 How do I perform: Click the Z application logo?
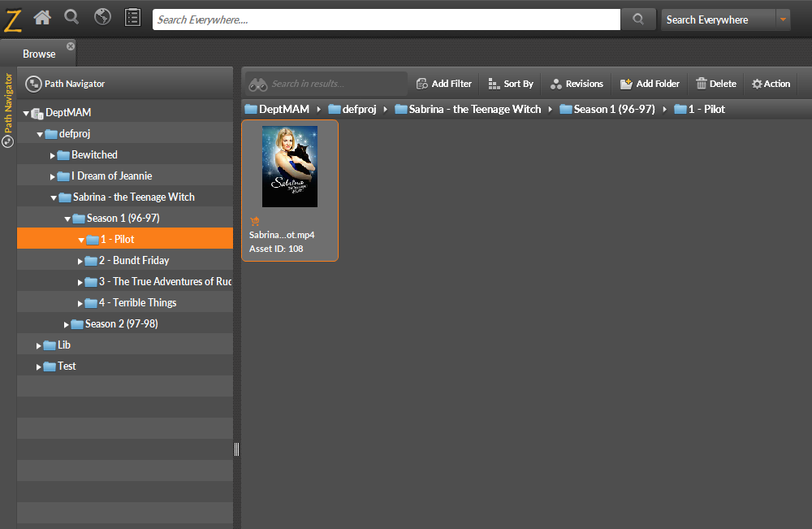coord(13,20)
